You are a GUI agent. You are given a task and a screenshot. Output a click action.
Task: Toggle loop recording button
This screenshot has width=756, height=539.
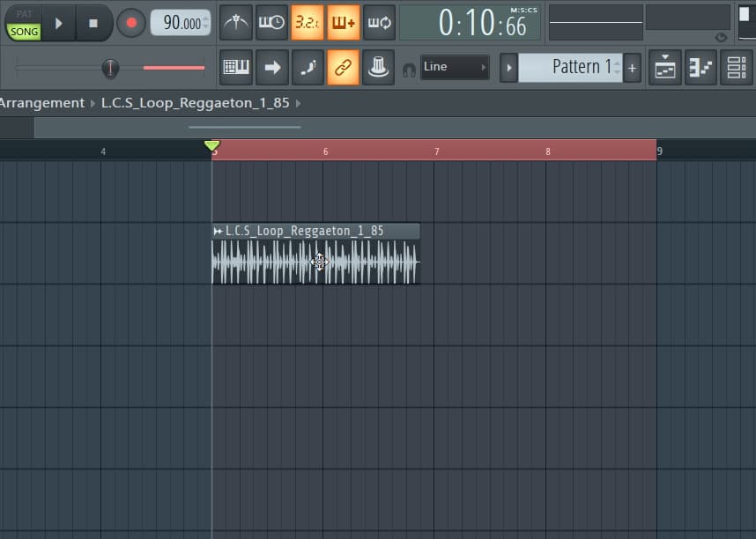(379, 23)
